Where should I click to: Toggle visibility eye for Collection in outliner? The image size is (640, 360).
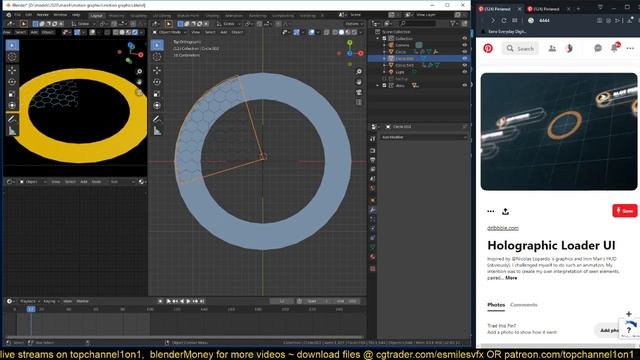(464, 38)
